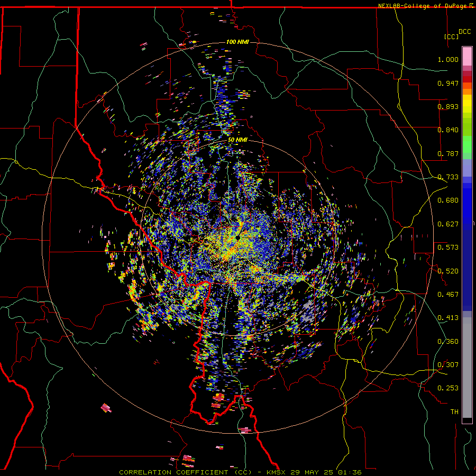The image size is (476, 476).
Task: Click the 0.360 color scale value
Action: coord(448,342)
